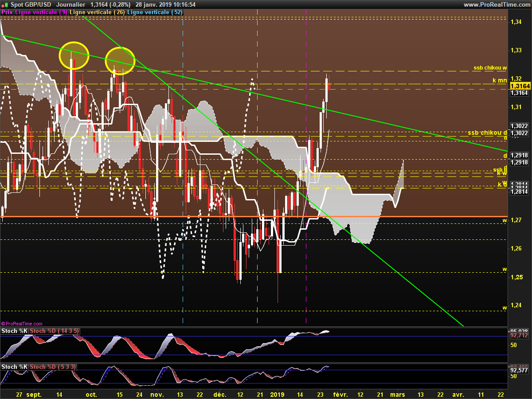The image size is (532, 399).
Task: Click the '23' date axis label
Action: pos(321,394)
